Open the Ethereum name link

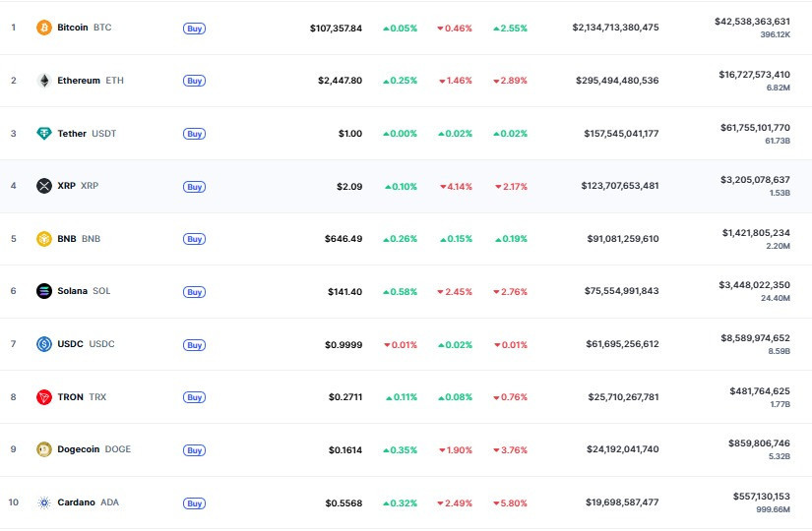point(79,81)
